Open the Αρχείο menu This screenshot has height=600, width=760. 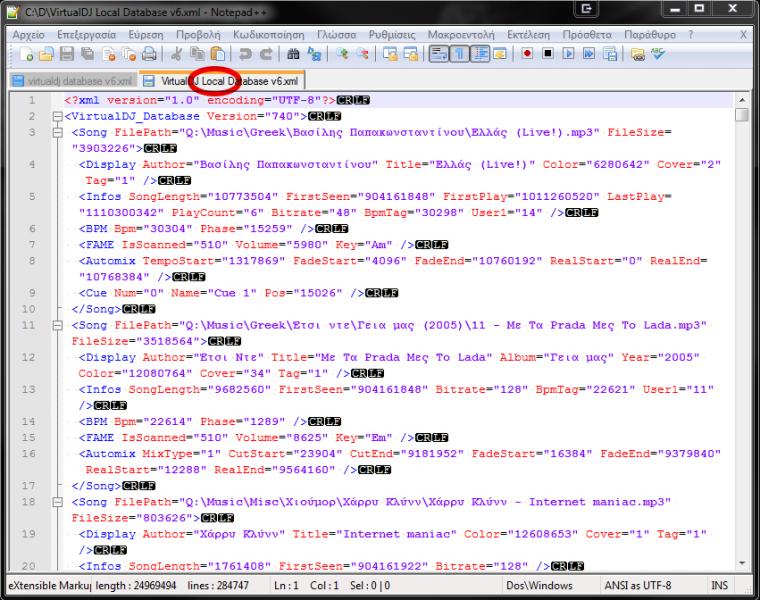click(x=29, y=35)
